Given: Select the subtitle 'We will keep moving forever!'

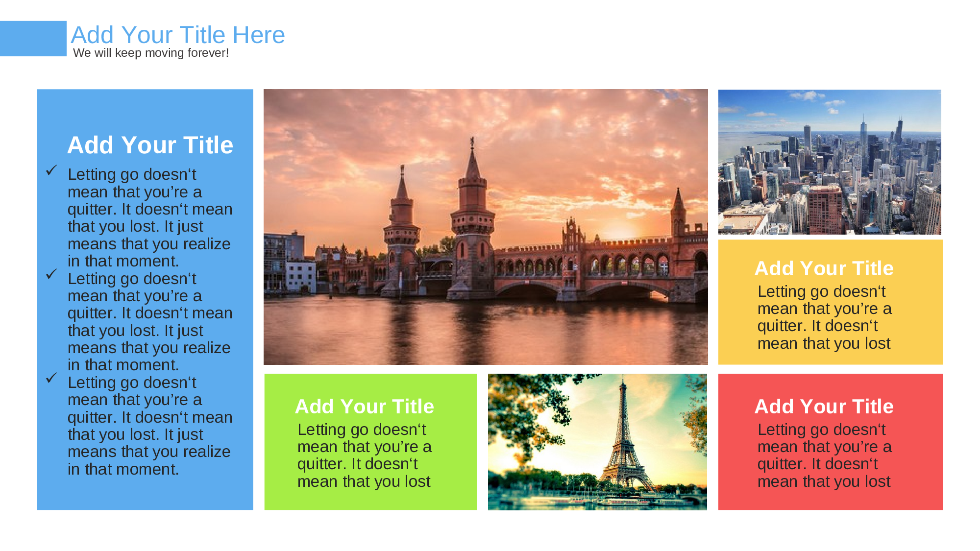Looking at the screenshot, I should pos(150,53).
